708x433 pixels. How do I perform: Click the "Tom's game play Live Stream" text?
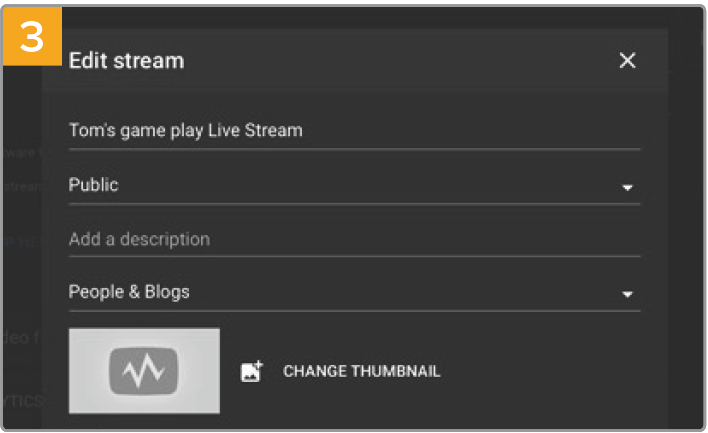pyautogui.click(x=185, y=131)
